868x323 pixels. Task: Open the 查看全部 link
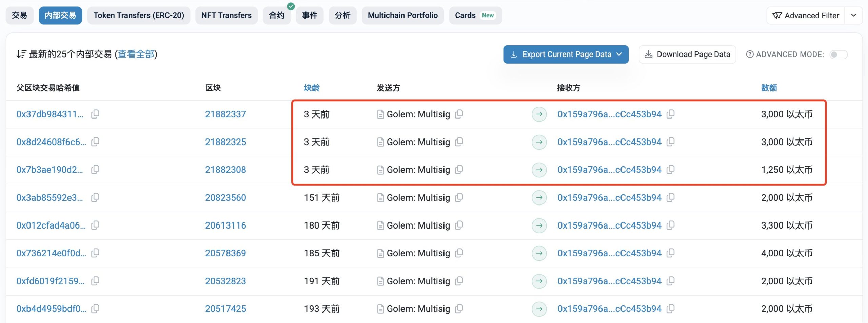(136, 54)
